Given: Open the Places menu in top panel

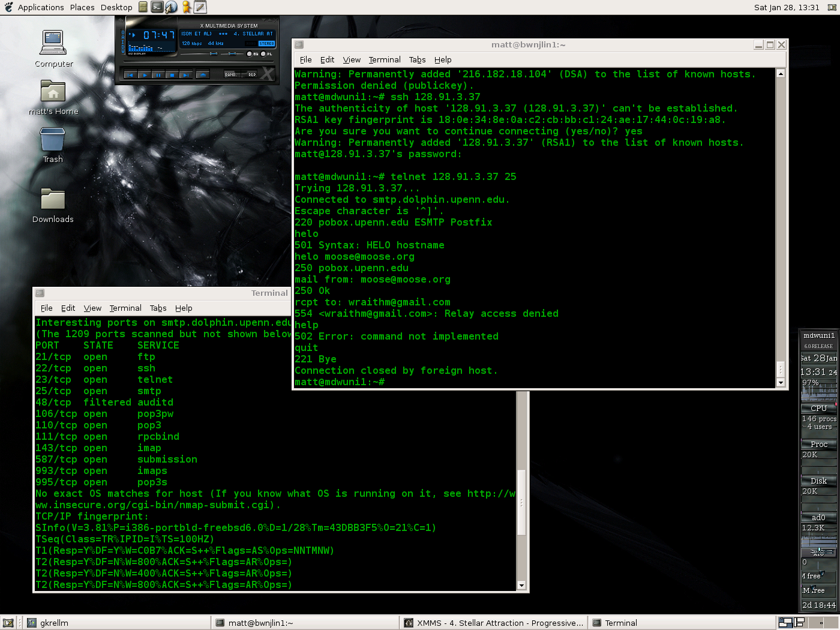Looking at the screenshot, I should pos(82,7).
